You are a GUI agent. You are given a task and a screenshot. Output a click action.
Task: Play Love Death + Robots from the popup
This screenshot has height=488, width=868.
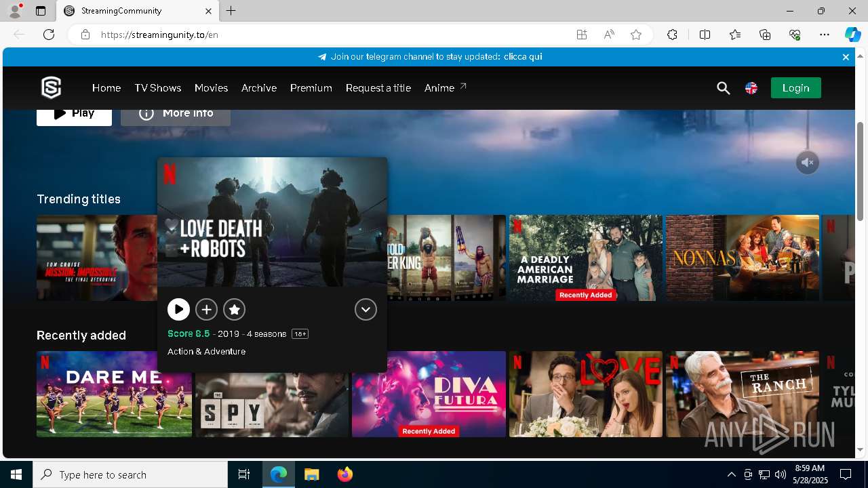click(x=178, y=310)
